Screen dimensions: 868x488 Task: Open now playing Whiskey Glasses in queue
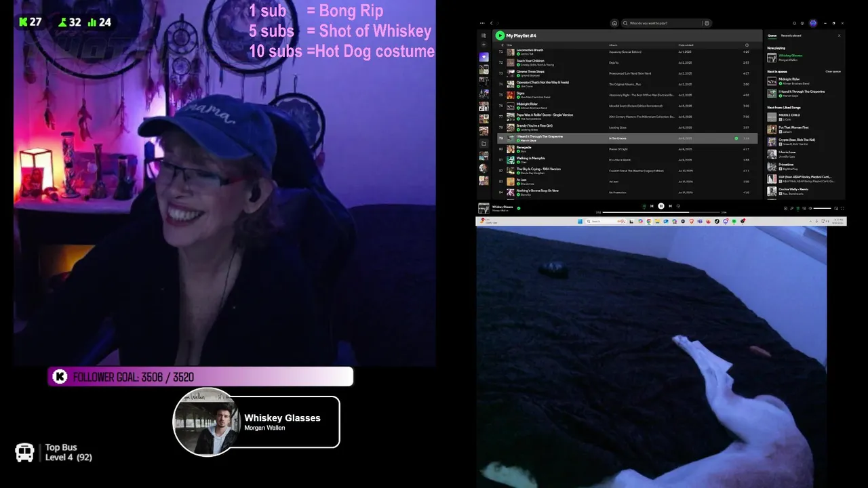coord(791,56)
